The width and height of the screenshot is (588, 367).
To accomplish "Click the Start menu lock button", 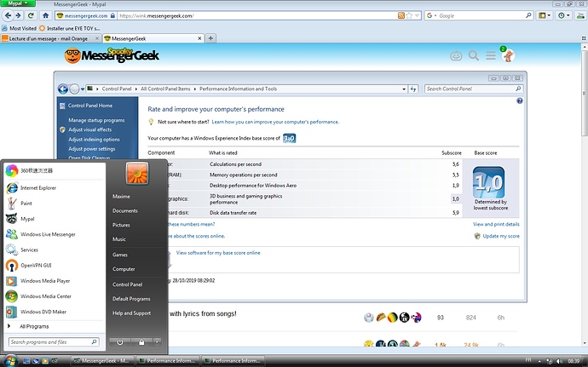I will coord(141,342).
